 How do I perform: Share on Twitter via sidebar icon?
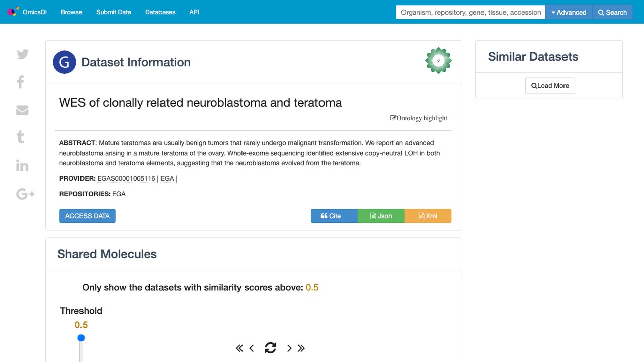(x=22, y=54)
